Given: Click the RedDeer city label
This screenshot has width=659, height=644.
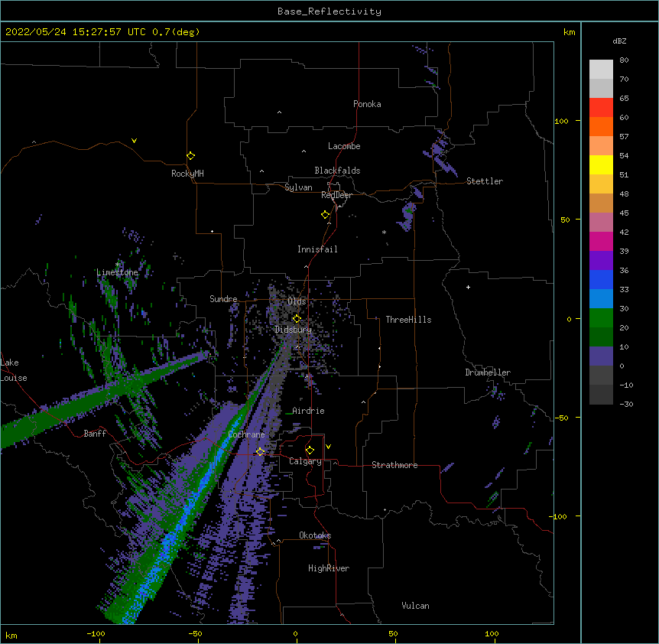Looking at the screenshot, I should [x=336, y=195].
